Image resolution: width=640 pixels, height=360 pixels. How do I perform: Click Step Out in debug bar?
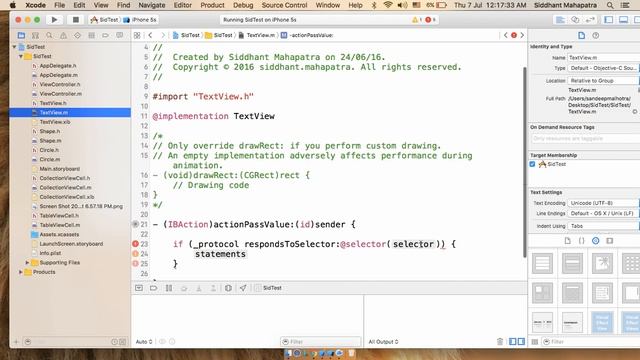tap(213, 288)
